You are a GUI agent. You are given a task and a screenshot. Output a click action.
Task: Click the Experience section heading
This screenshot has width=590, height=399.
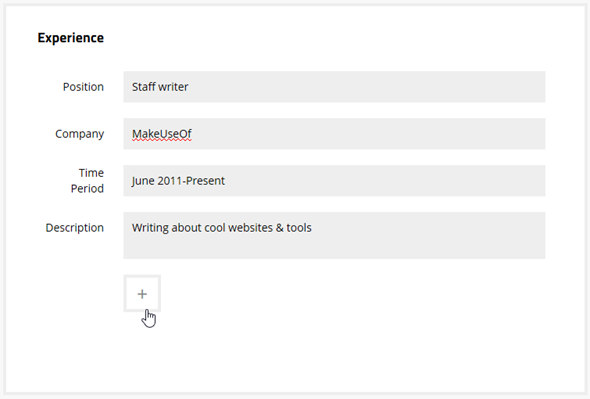click(x=71, y=38)
